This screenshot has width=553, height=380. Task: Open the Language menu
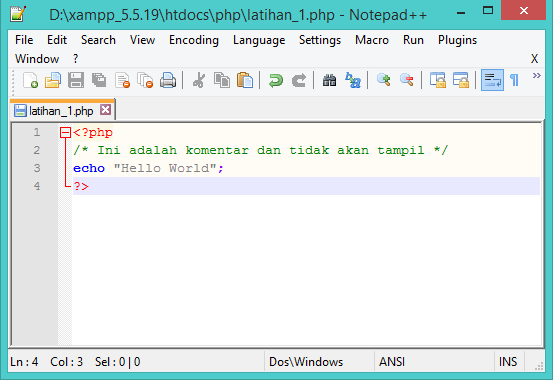[259, 40]
